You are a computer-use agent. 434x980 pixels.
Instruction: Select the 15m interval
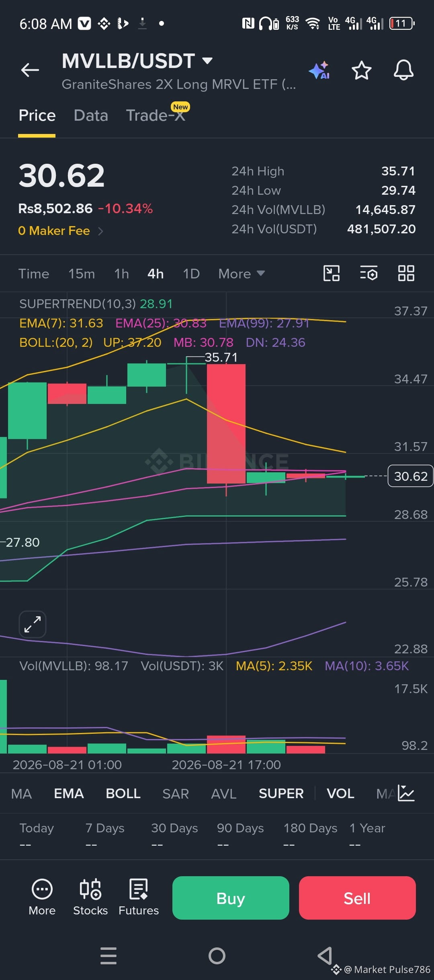click(82, 274)
